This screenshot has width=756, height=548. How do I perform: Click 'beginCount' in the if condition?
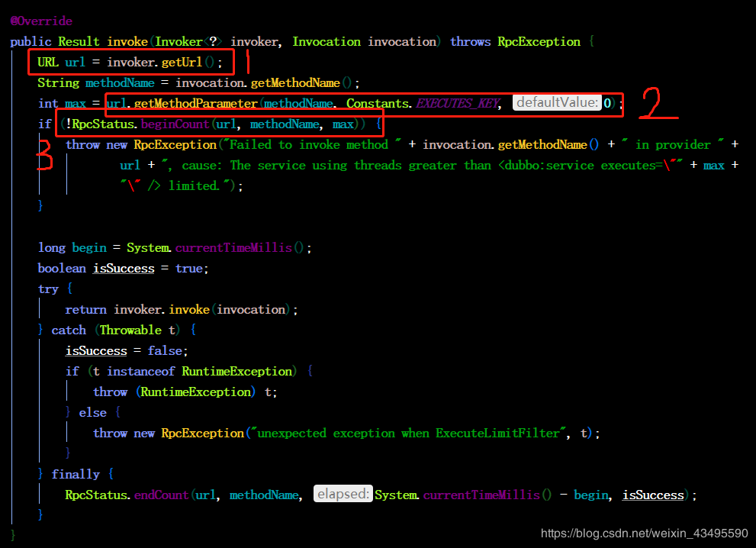pos(175,124)
